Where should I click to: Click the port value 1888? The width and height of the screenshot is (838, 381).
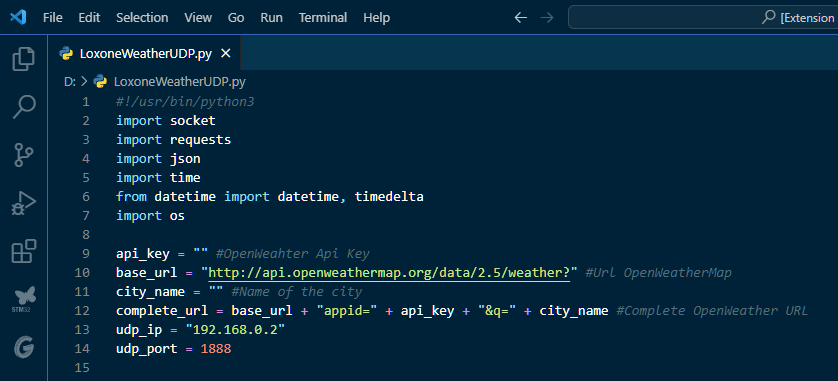pos(216,349)
